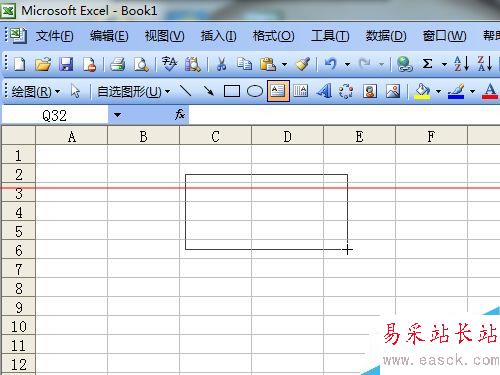Click the Name Box showing Q32
This screenshot has width=500, height=375.
coord(55,115)
